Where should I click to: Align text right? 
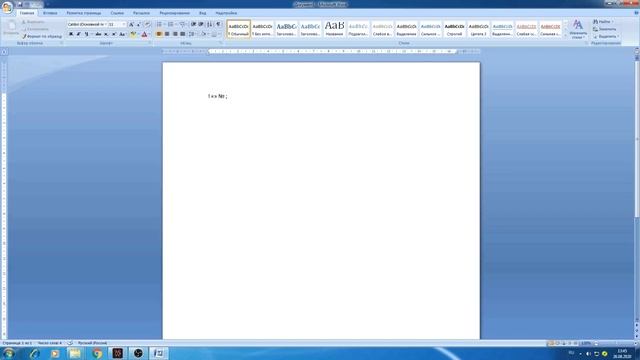click(x=175, y=34)
